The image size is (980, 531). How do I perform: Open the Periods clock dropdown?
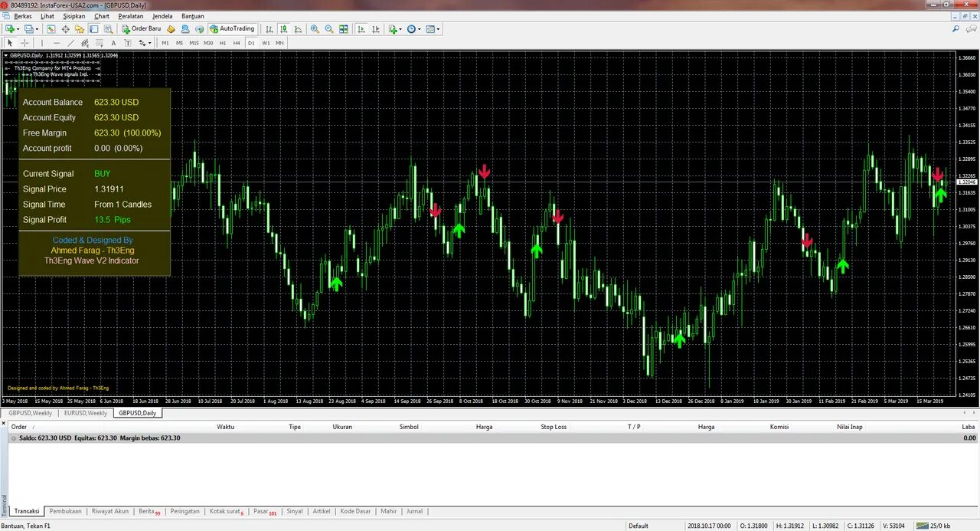click(414, 29)
